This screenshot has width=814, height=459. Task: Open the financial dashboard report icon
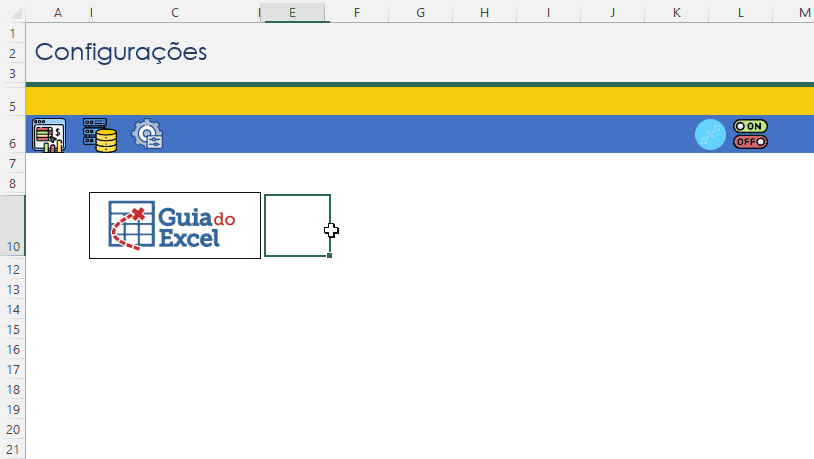pos(48,134)
